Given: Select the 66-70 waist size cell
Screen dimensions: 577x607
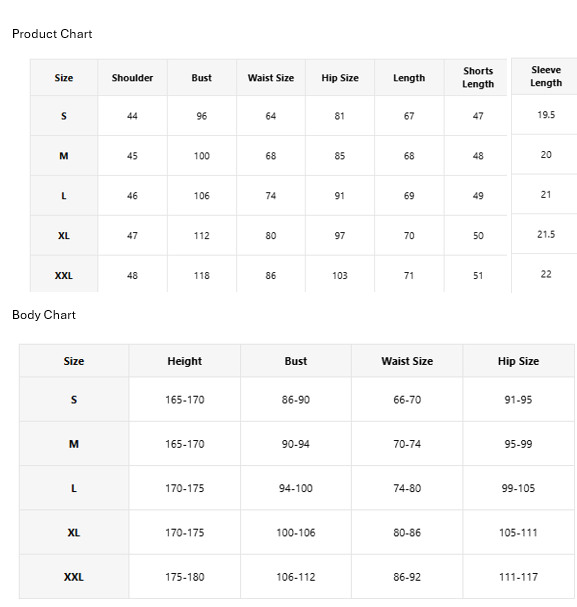Looking at the screenshot, I should [x=407, y=400].
